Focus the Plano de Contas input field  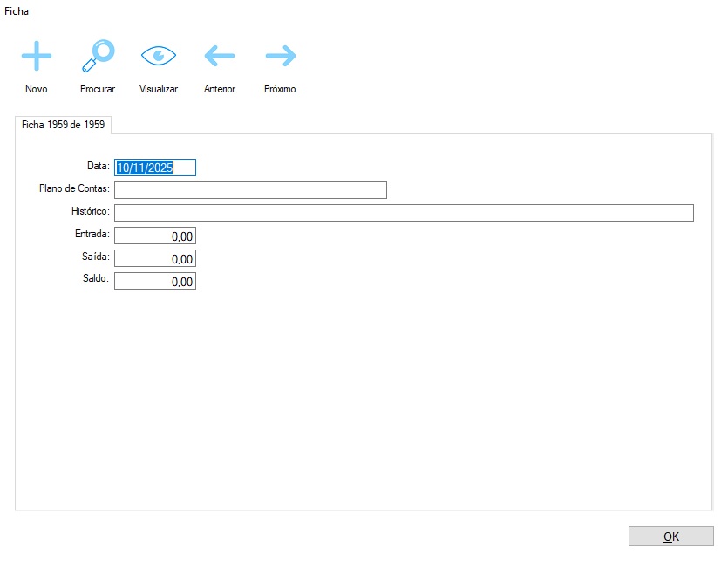pyautogui.click(x=250, y=190)
